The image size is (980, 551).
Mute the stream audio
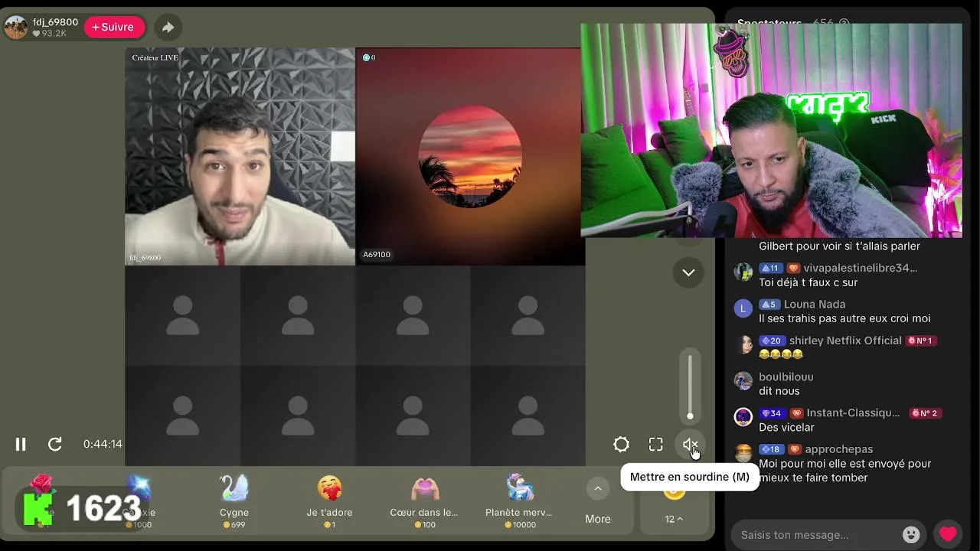click(690, 444)
